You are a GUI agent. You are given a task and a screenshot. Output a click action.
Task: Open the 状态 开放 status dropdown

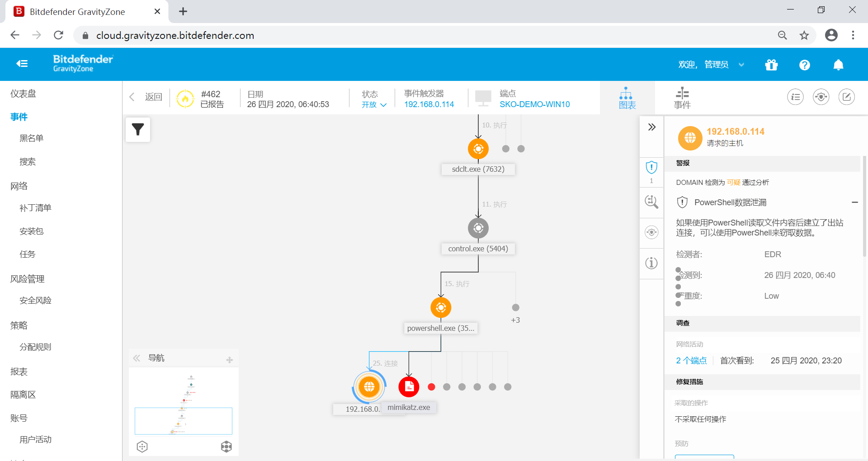(374, 104)
